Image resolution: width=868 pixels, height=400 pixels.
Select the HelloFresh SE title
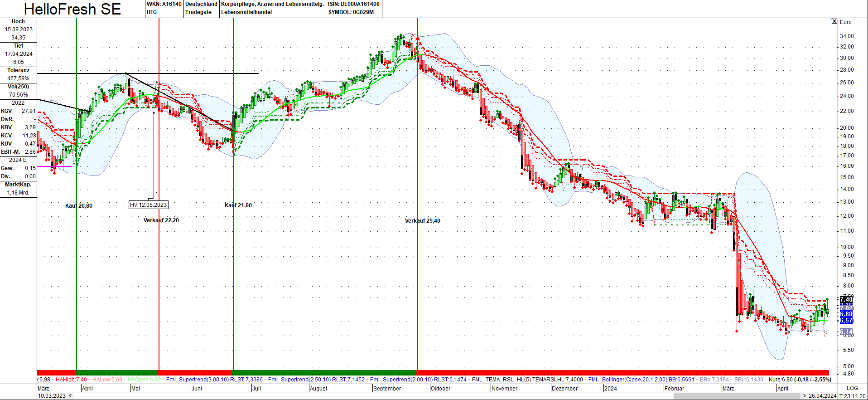(72, 9)
